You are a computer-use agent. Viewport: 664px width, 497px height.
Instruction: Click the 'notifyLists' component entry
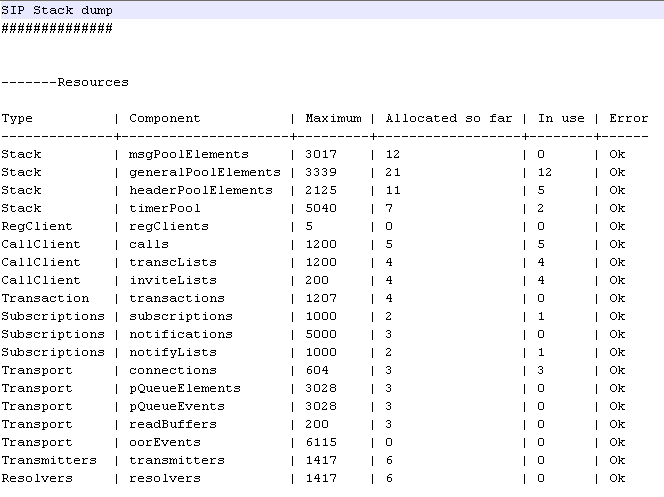[173, 353]
